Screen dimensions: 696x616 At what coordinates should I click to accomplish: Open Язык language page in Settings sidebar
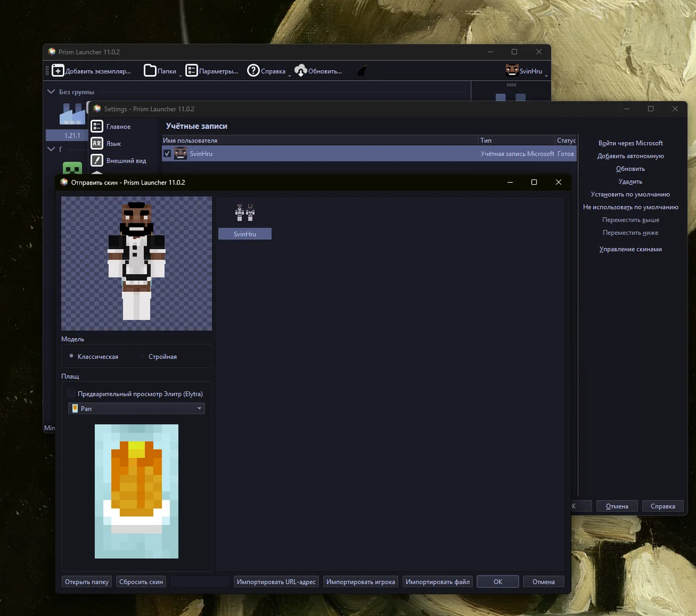[x=114, y=144]
